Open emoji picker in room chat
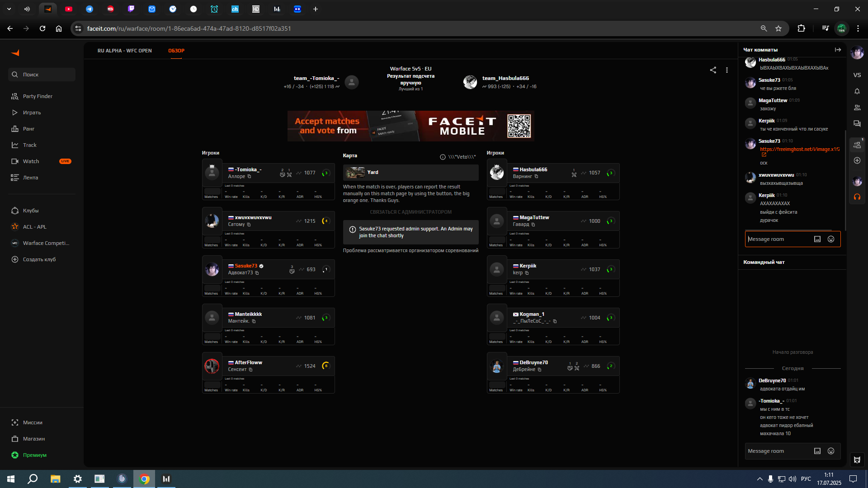 pos(831,239)
